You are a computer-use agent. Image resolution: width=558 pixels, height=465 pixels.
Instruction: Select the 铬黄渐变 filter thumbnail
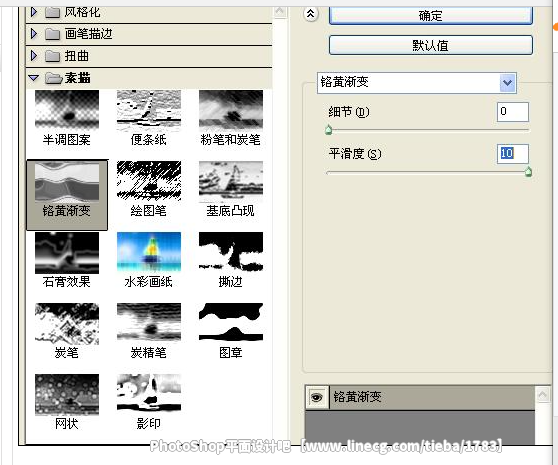point(67,182)
